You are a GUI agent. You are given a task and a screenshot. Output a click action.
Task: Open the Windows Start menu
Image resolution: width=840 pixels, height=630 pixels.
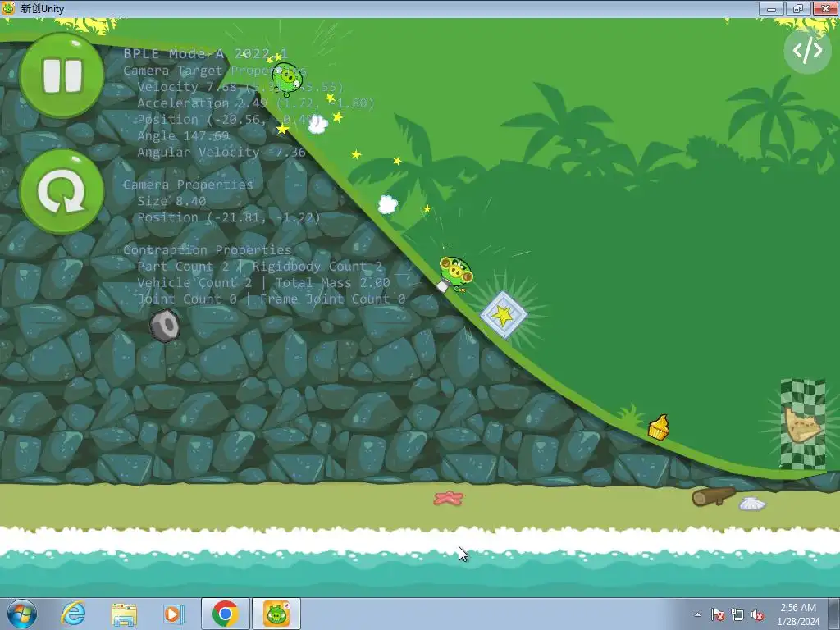[22, 614]
